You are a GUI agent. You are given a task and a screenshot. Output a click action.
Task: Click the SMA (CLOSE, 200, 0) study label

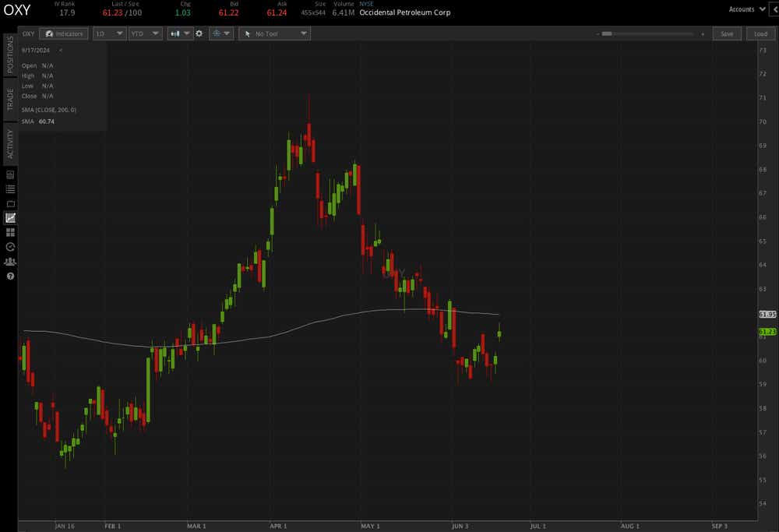[48, 110]
